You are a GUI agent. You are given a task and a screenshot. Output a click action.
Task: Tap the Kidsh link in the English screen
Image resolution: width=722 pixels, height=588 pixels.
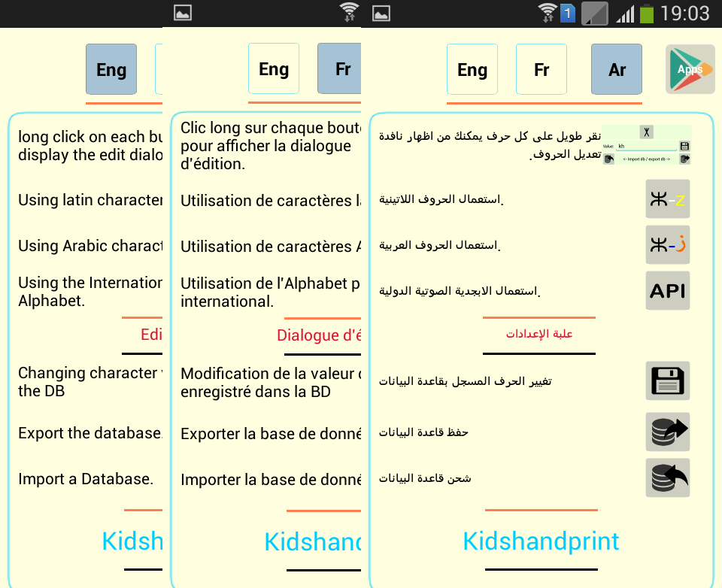pos(132,541)
